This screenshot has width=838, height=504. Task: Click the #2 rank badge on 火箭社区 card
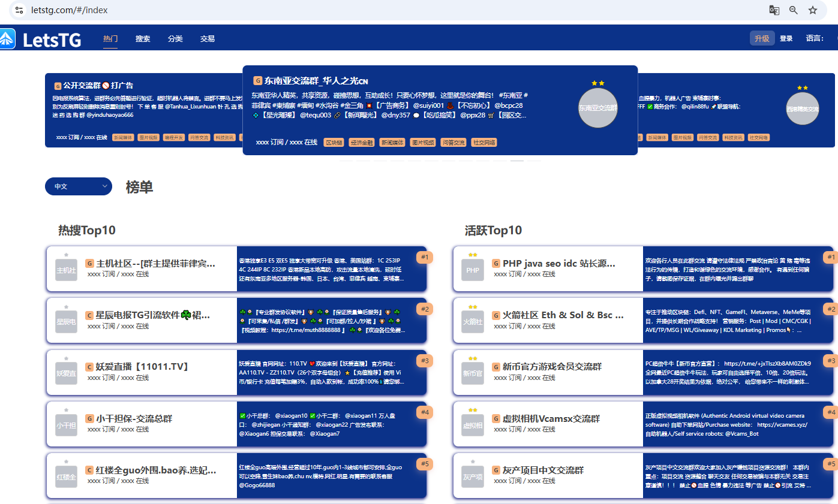(831, 309)
